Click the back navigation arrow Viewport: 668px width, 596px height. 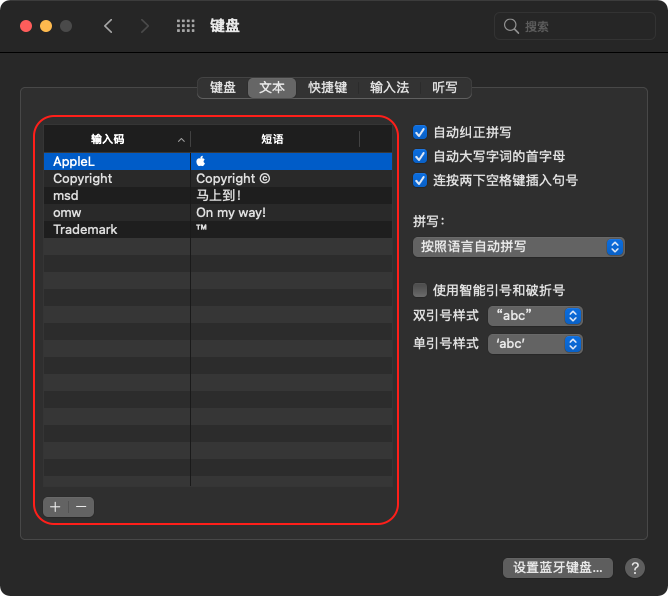[x=108, y=26]
